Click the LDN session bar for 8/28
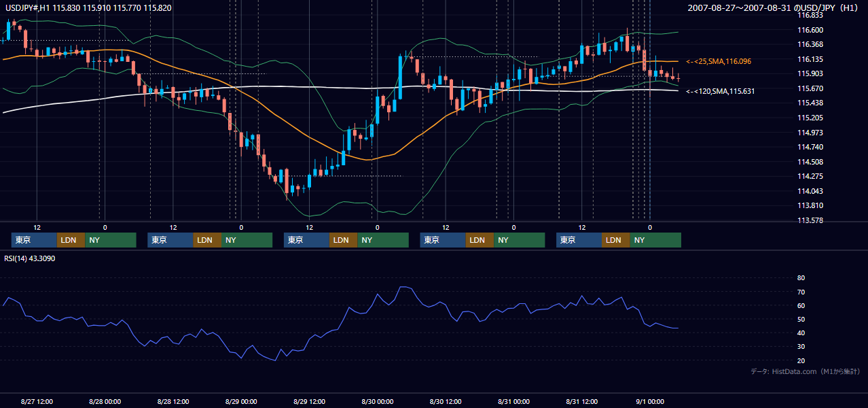868x408 pixels. click(206, 240)
